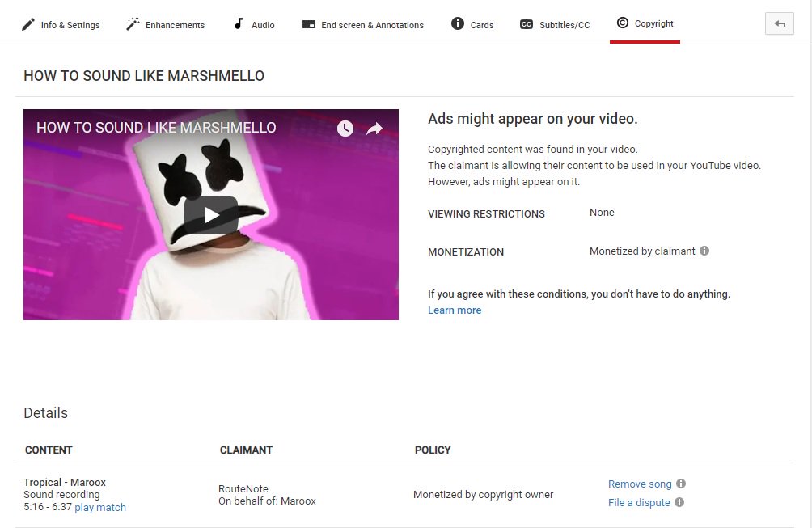This screenshot has height=528, width=812.
Task: Click the 'Tropical - Maroox' content title
Action: tap(64, 483)
